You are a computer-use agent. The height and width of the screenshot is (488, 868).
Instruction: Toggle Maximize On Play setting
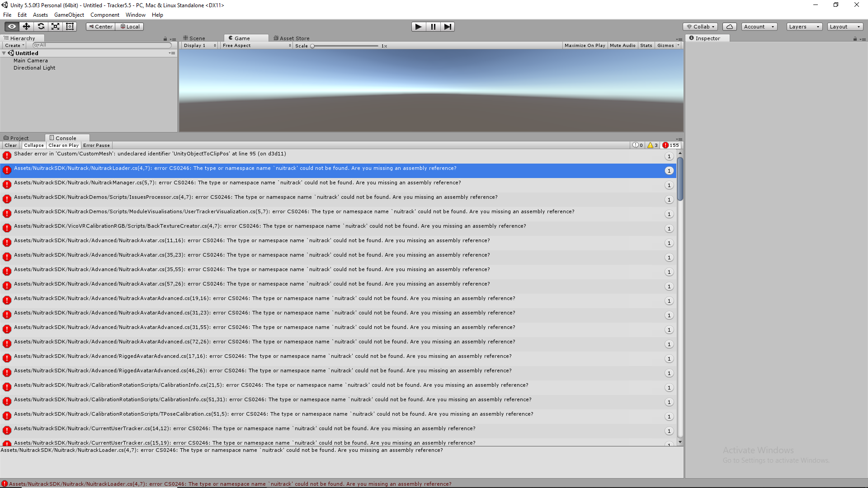(585, 45)
